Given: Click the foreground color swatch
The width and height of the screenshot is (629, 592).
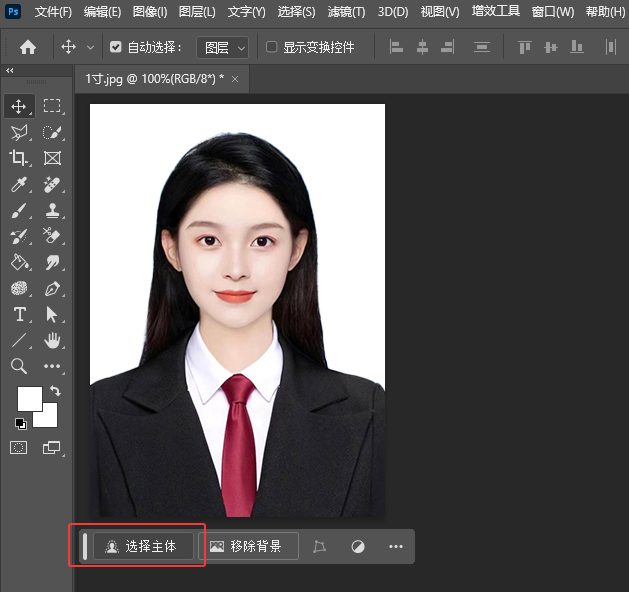Looking at the screenshot, I should [x=29, y=398].
